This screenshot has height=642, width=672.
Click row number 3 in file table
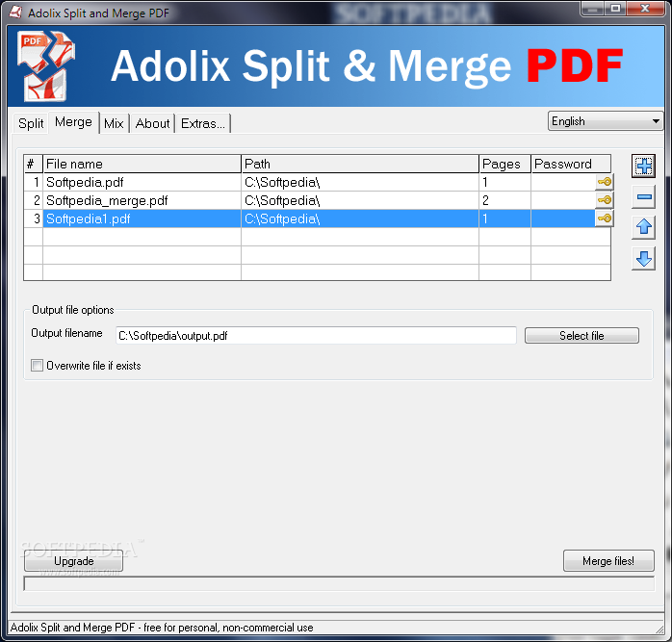(x=33, y=218)
